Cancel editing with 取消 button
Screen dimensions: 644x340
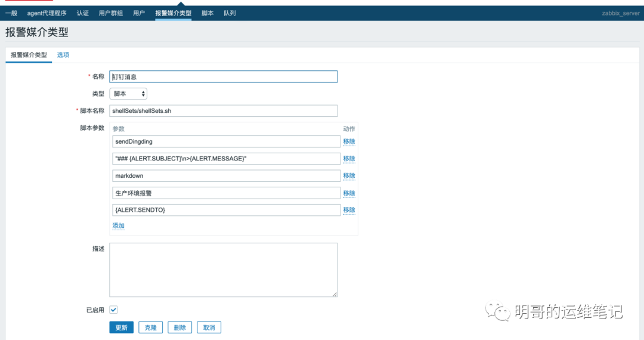(209, 327)
